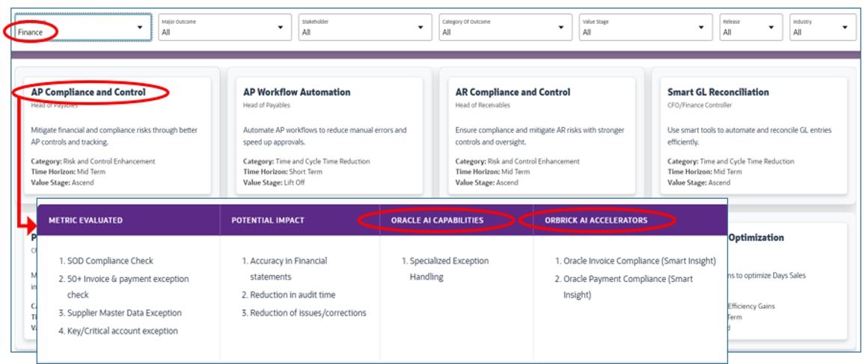
Task: Click AR Compliance card description text
Action: [540, 136]
